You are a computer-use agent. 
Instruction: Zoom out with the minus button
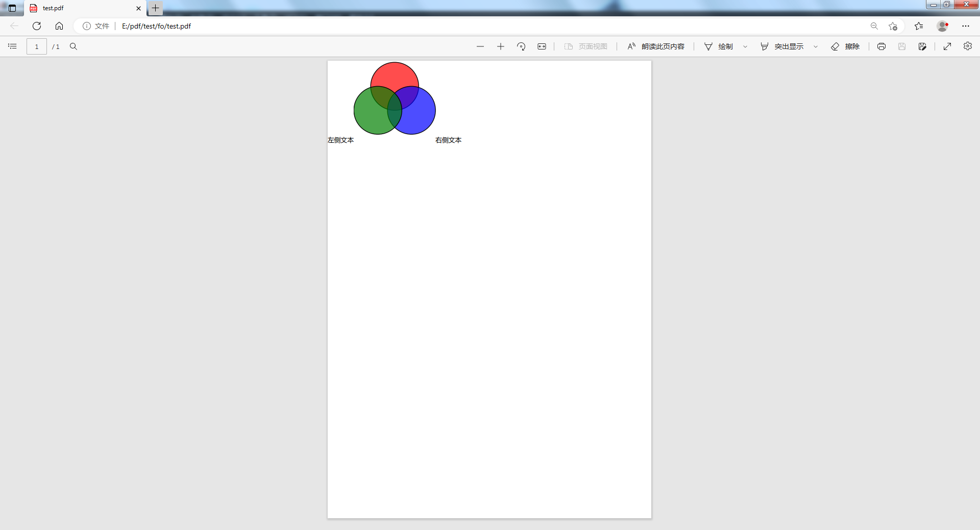tap(480, 46)
